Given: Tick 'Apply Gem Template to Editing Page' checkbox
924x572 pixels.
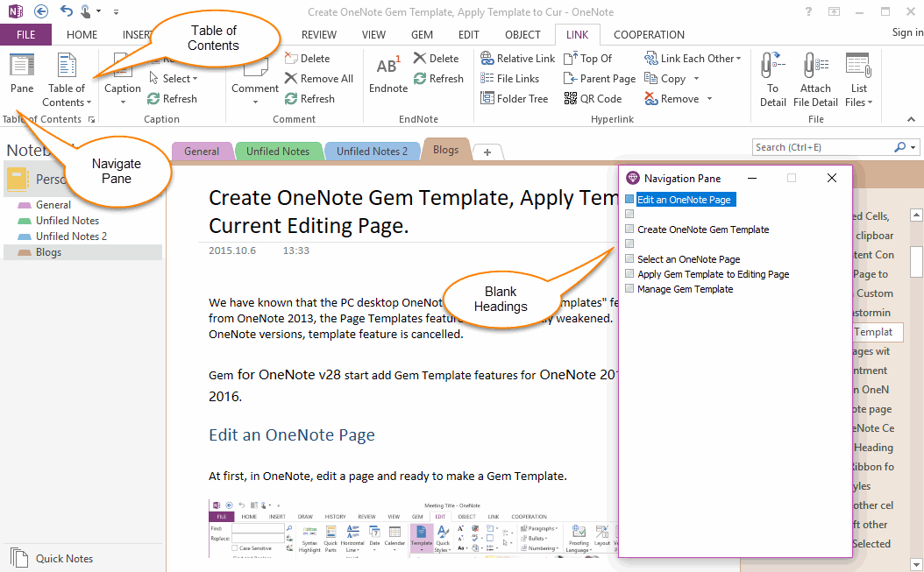Looking at the screenshot, I should 629,273.
